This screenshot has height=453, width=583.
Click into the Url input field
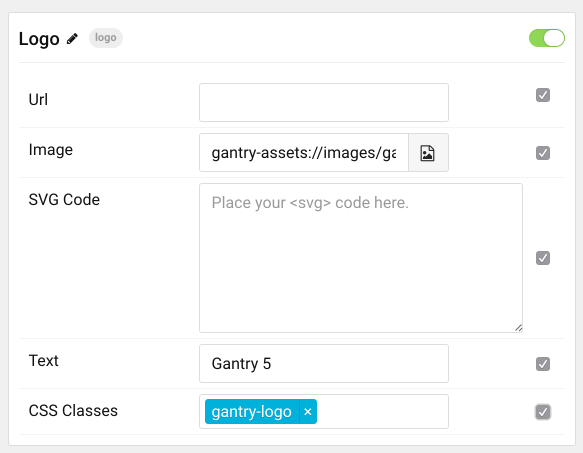click(324, 102)
